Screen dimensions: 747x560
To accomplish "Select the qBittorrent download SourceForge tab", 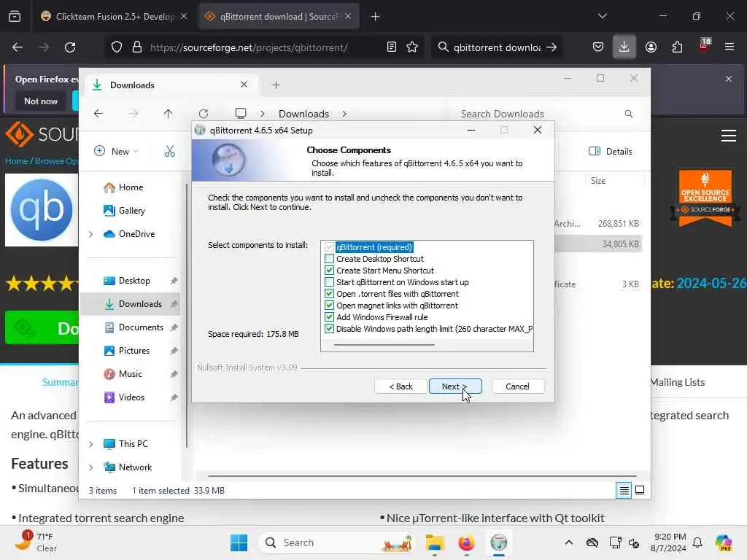I will click(279, 17).
